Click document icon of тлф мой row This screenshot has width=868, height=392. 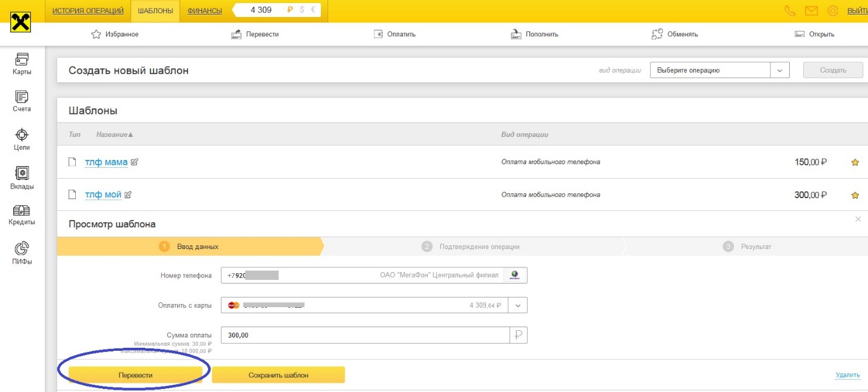tap(72, 194)
